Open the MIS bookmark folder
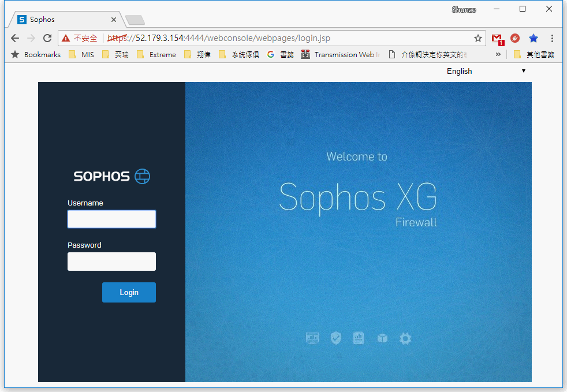This screenshot has width=567, height=392. click(x=81, y=55)
